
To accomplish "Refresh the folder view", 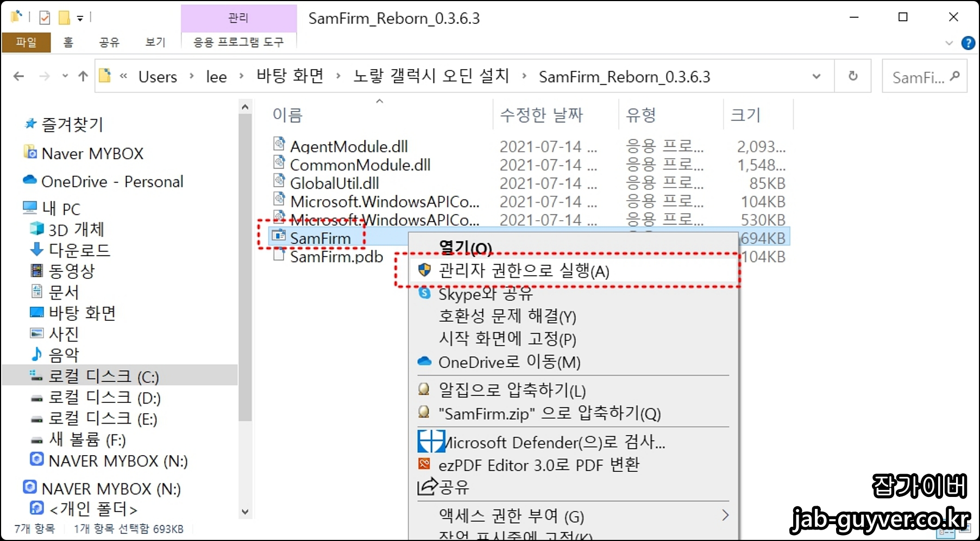I will [853, 76].
